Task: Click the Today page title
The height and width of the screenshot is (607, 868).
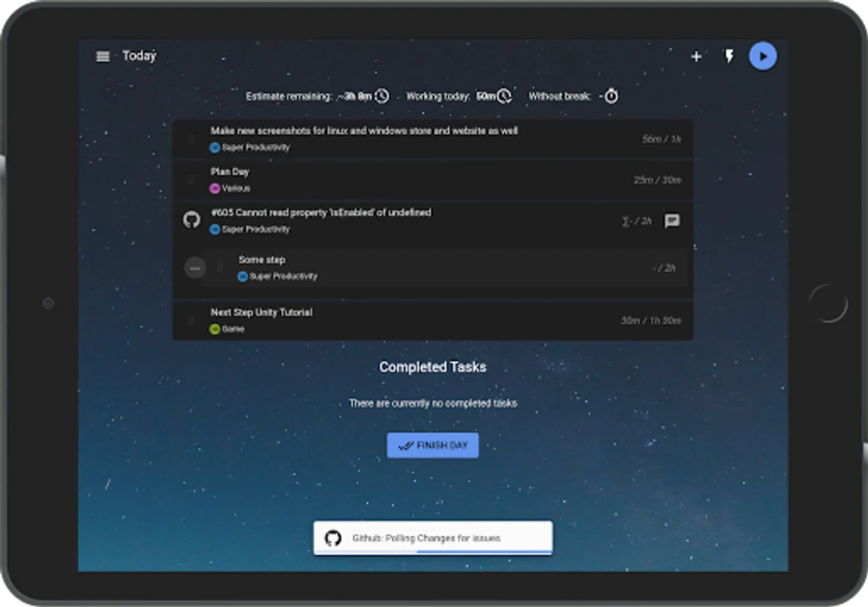Action: [x=139, y=56]
